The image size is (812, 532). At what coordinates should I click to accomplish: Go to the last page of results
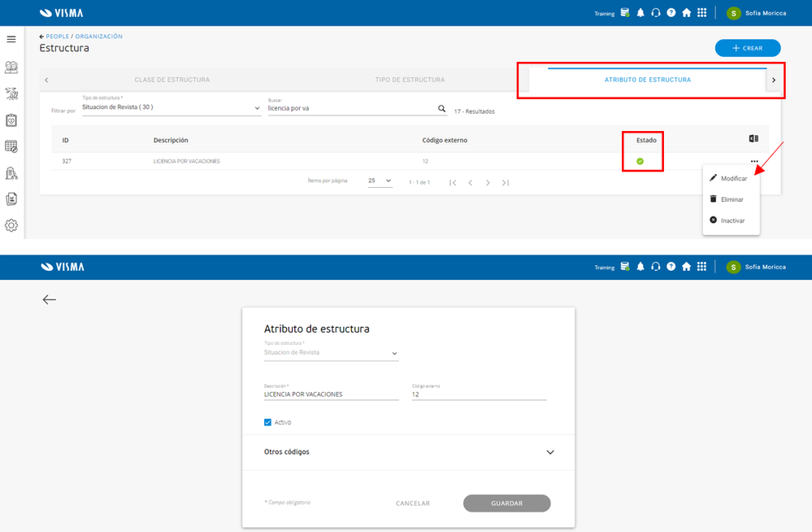pos(506,182)
